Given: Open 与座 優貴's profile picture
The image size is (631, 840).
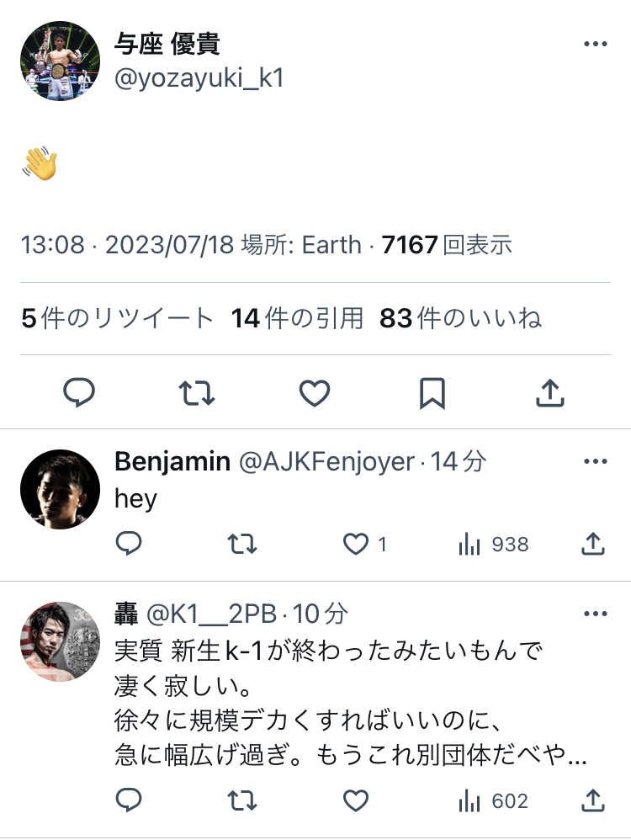Looking at the screenshot, I should (x=60, y=61).
